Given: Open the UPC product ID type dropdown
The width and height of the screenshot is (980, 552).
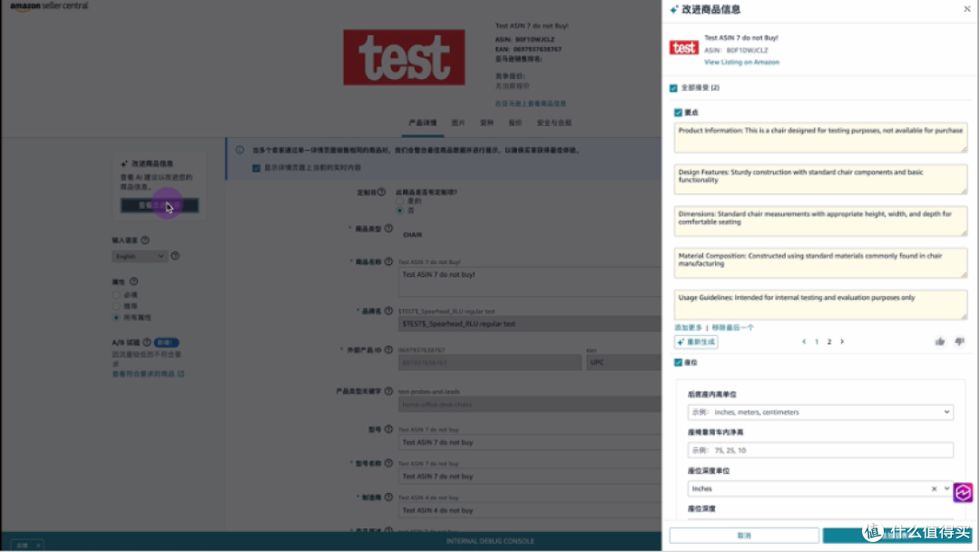Looking at the screenshot, I should tap(623, 362).
